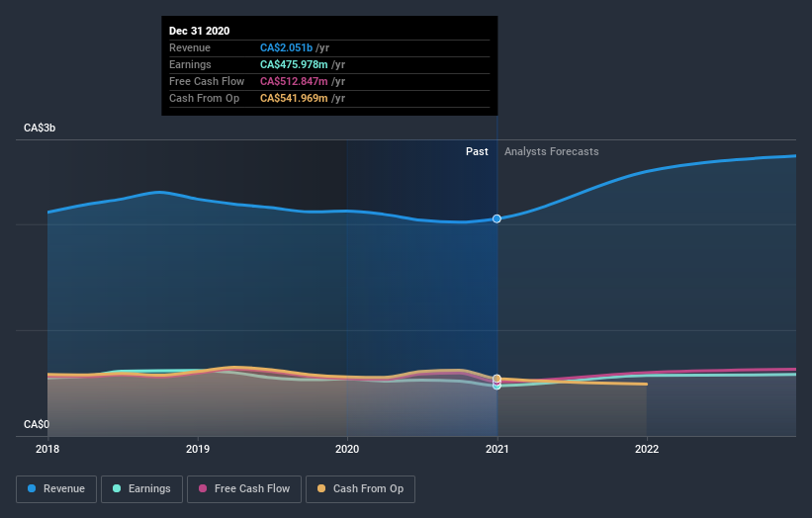Toggle the Free Cash Flow legend button

(244, 489)
